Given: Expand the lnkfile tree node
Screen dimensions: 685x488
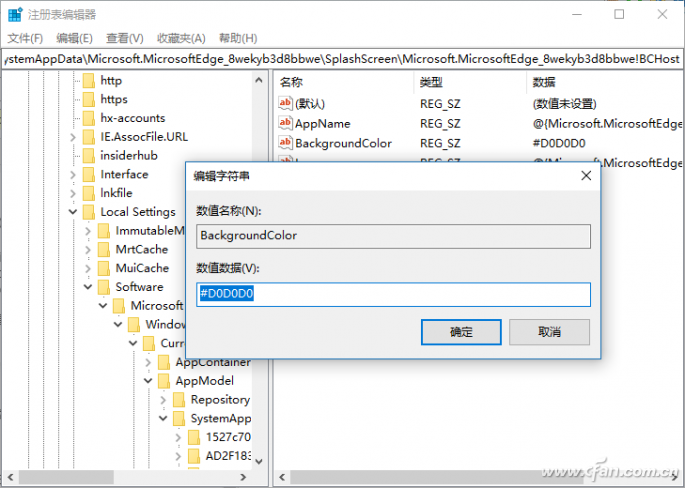Looking at the screenshot, I should (x=73, y=194).
